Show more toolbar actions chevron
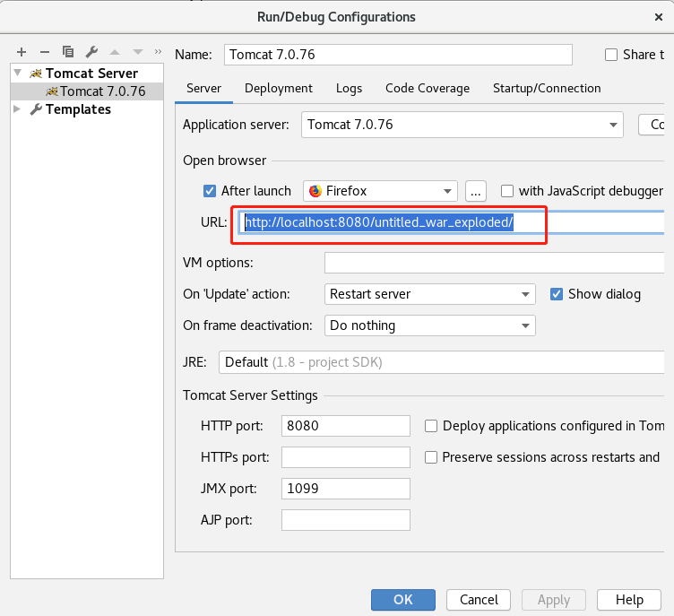The image size is (674, 616). [158, 52]
